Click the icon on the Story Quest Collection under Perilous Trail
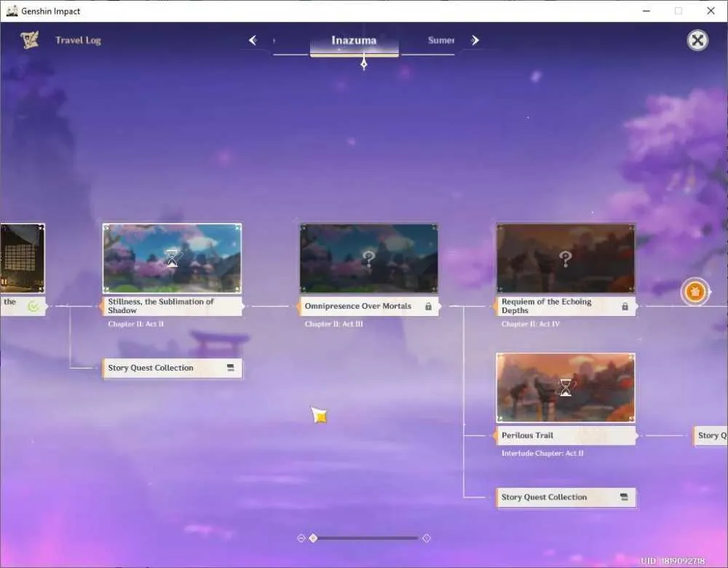The height and width of the screenshot is (568, 728). [624, 497]
